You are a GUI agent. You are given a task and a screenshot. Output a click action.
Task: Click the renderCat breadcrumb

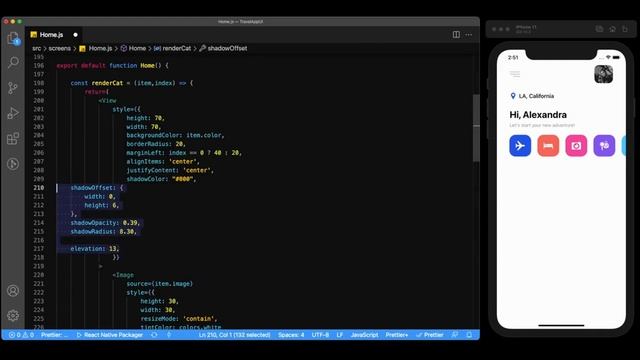172,48
